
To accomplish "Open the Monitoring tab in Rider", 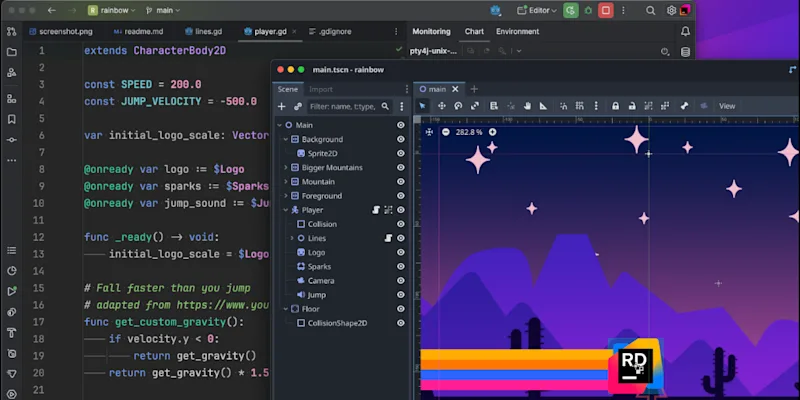I will pos(431,32).
